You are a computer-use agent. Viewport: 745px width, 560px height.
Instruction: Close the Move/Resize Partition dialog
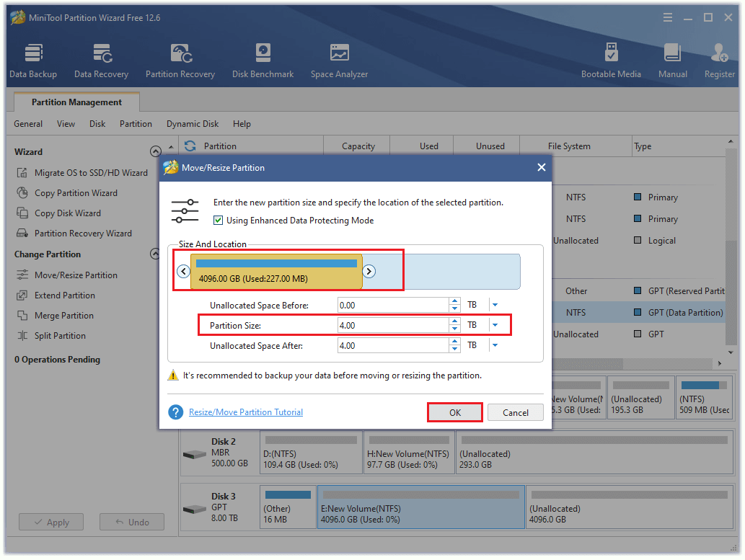[541, 167]
